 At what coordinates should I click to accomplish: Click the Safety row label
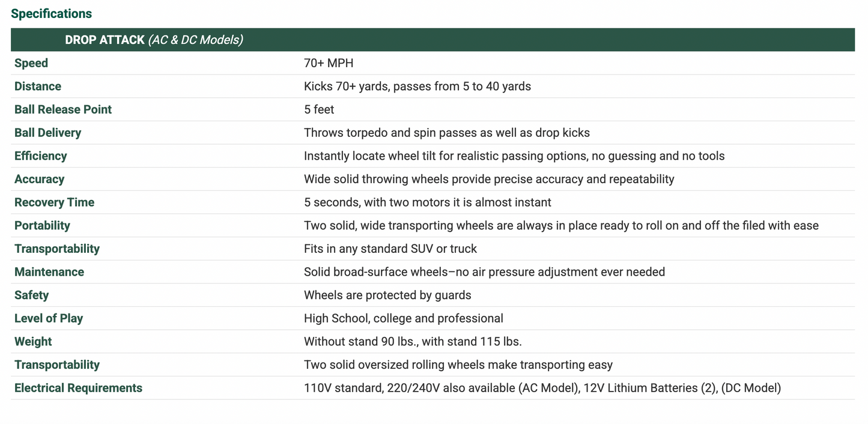(x=32, y=295)
